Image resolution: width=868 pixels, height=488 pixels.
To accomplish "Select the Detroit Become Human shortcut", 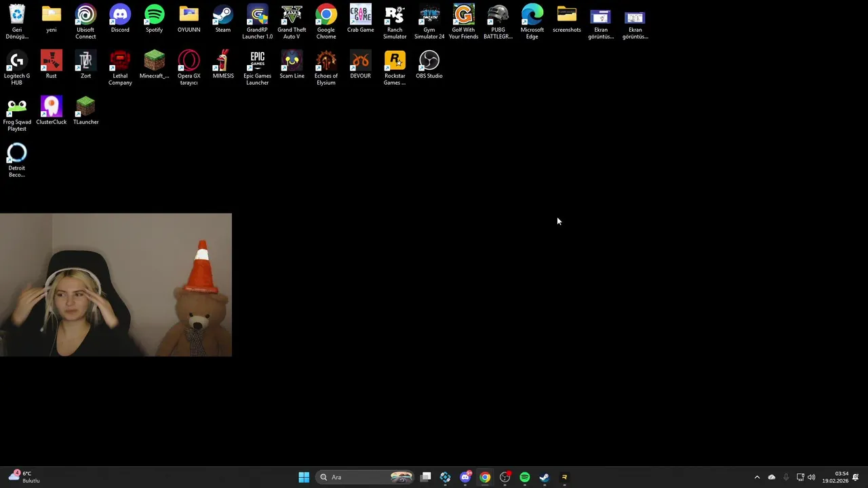I will pos(17,160).
